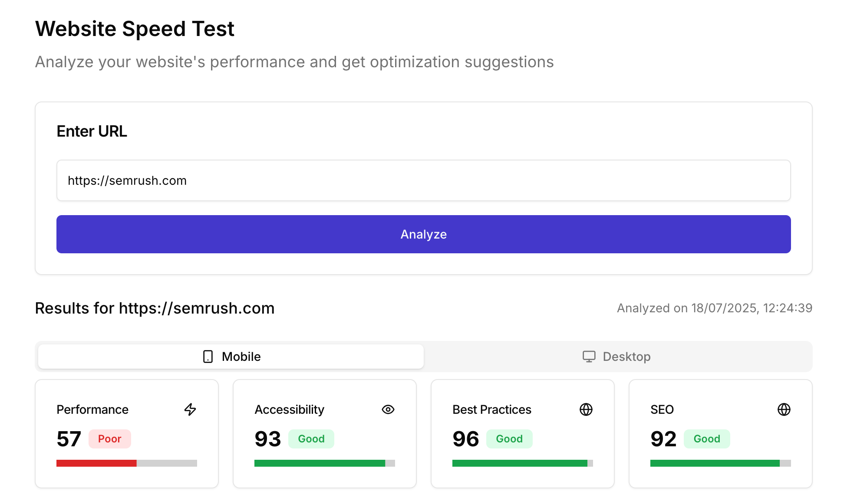Click the Best Practices score progress bar

(x=523, y=463)
